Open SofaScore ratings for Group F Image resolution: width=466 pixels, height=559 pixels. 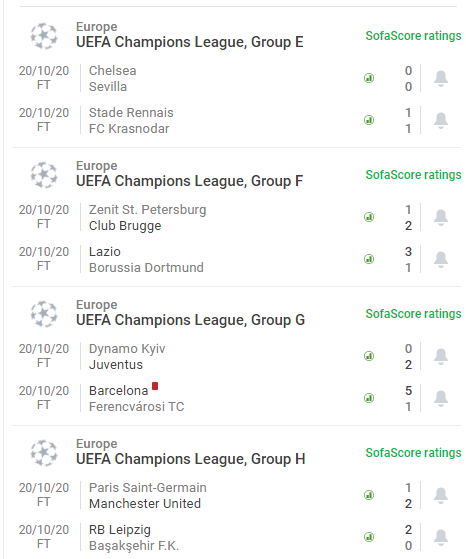pos(413,175)
